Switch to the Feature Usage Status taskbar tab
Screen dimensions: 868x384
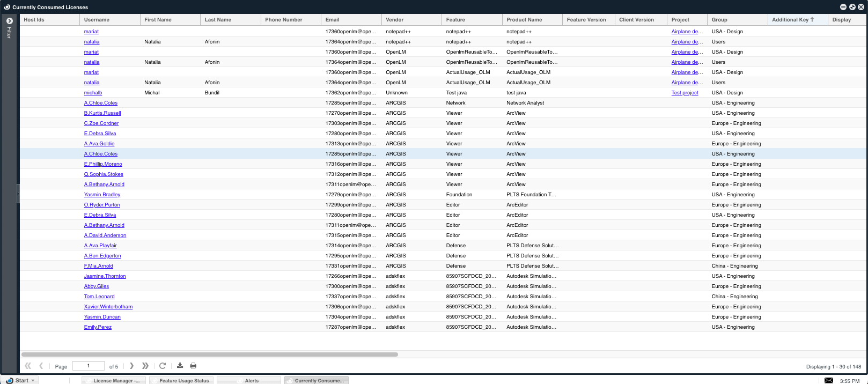(182, 380)
